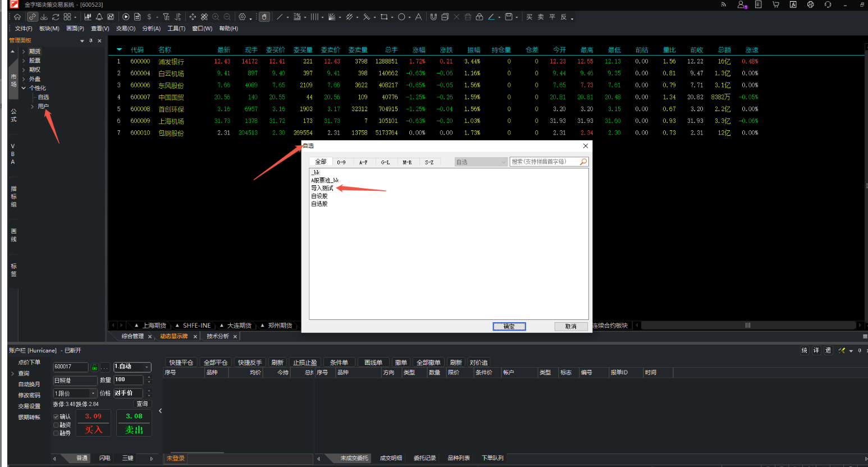The image size is (868, 467).
Task: Click the 查询 button under price field
Action: pyautogui.click(x=143, y=404)
